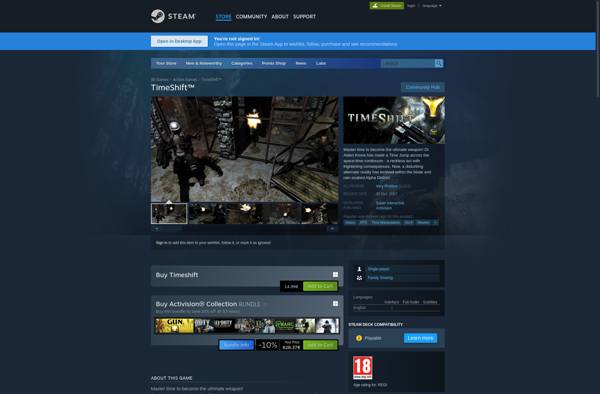
Task: Click Open in Desktop App button
Action: (179, 41)
